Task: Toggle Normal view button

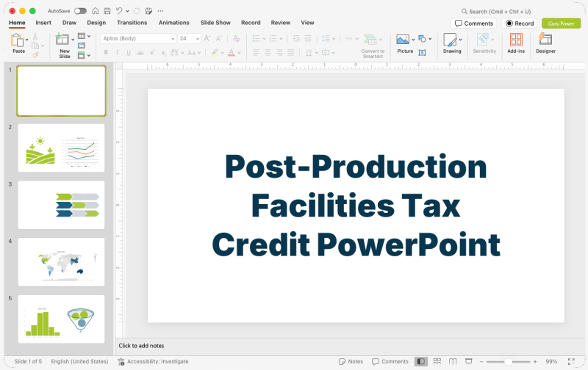Action: pyautogui.click(x=420, y=361)
